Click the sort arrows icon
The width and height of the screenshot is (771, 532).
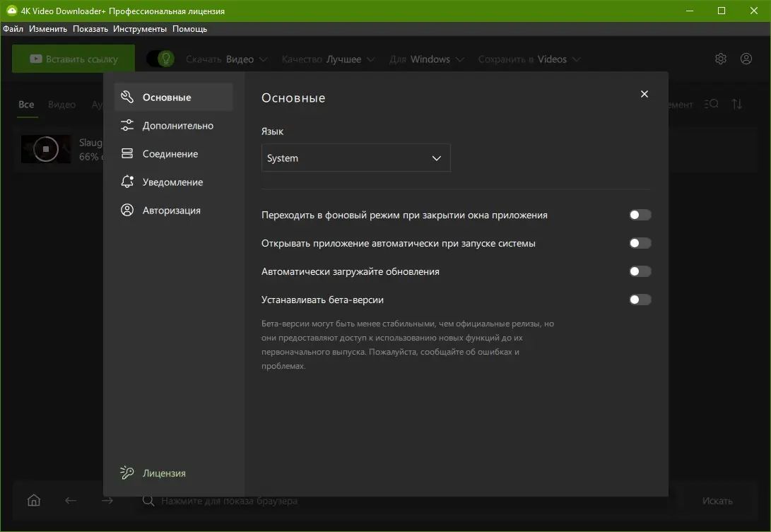pos(736,105)
